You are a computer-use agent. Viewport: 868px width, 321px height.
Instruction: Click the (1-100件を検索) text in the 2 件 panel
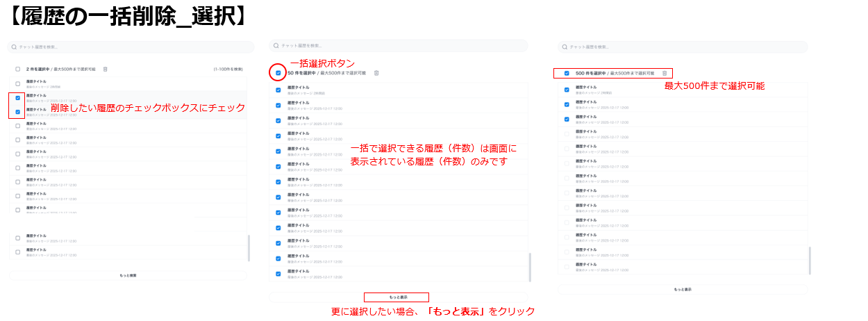pyautogui.click(x=228, y=69)
